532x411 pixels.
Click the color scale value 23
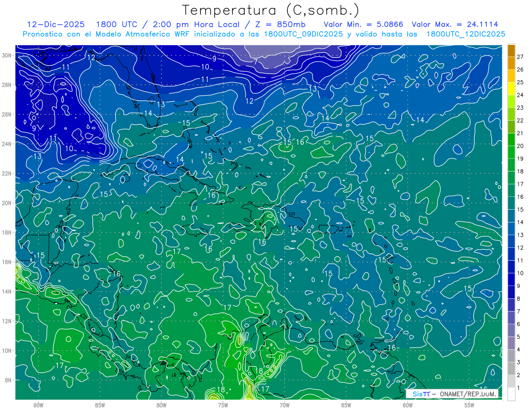tap(520, 107)
